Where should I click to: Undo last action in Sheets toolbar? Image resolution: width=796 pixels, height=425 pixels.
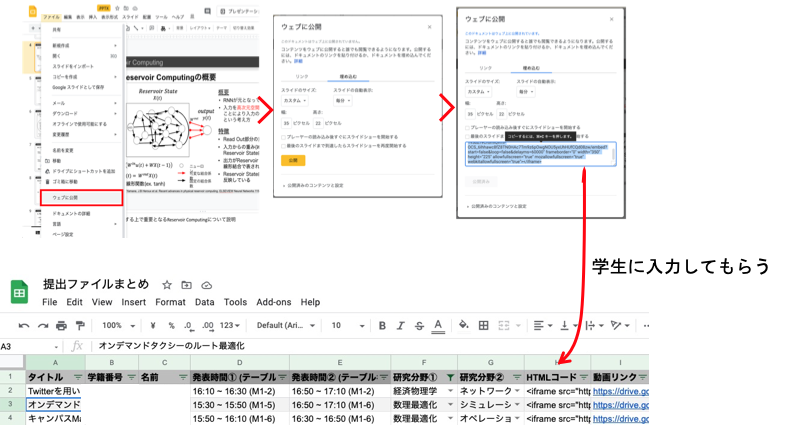23,325
